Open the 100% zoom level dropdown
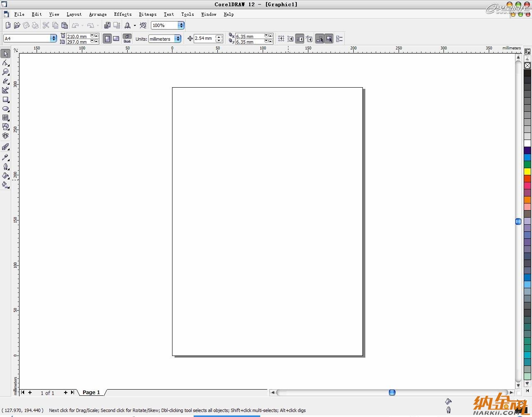Viewport: 532px width, 417px height. (x=181, y=25)
